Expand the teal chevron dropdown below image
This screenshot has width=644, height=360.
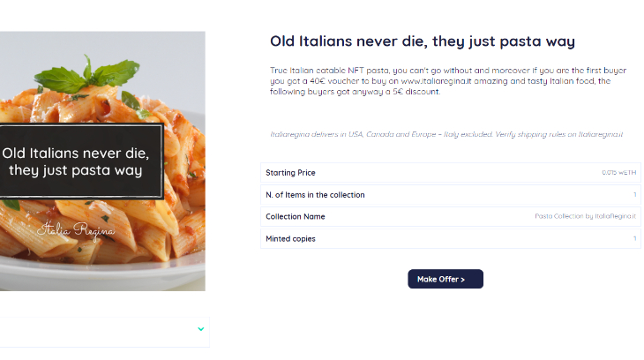click(201, 329)
